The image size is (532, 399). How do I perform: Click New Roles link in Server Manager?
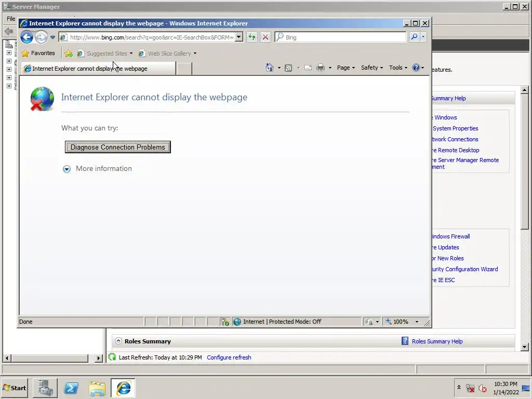pos(448,258)
